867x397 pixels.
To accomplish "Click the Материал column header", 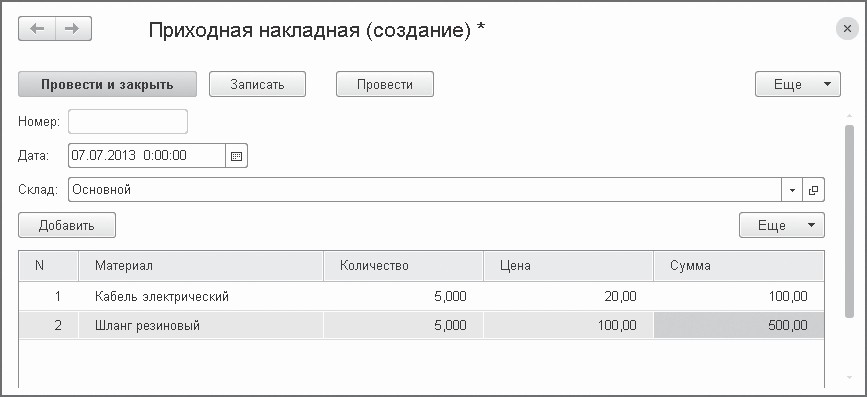I will 201,266.
